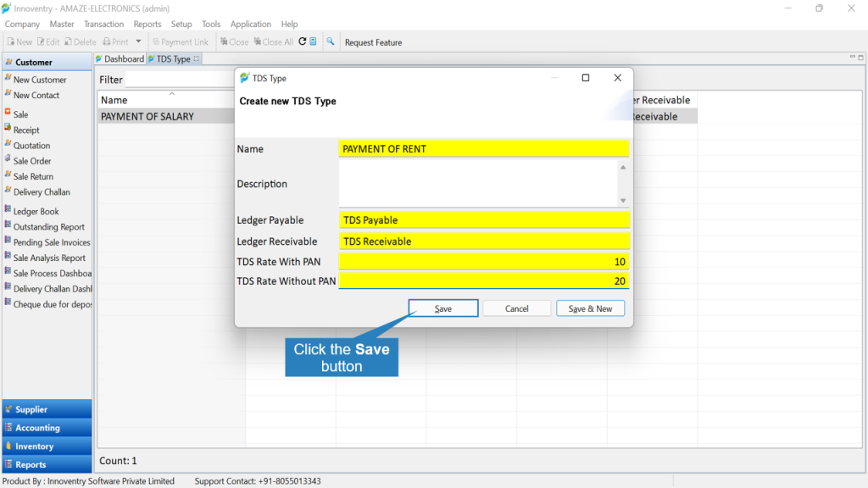Click the Description scrollbar down arrow

pyautogui.click(x=623, y=200)
